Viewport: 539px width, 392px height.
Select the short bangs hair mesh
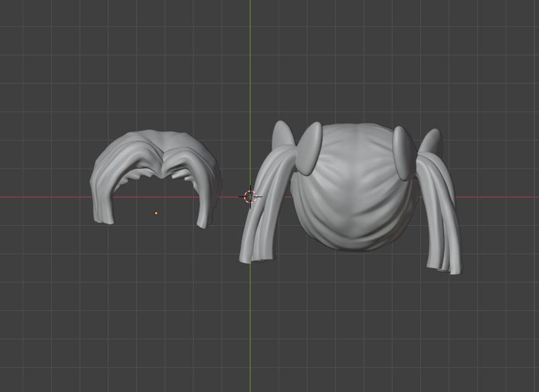[x=137, y=156]
